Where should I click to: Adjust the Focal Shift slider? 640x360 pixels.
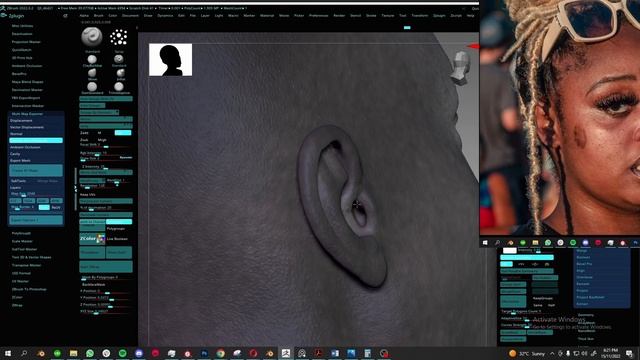tap(106, 145)
